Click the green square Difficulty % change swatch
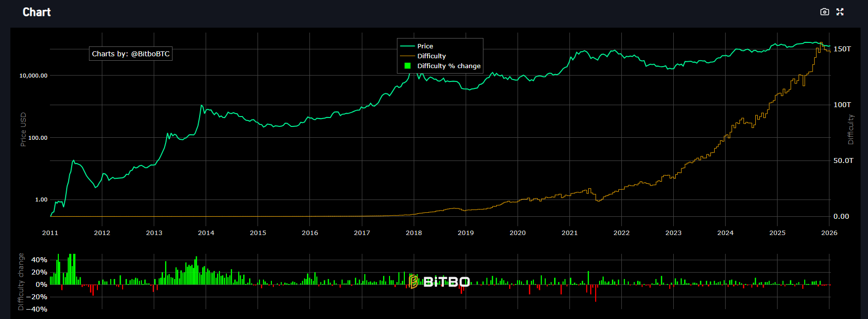 pyautogui.click(x=407, y=66)
